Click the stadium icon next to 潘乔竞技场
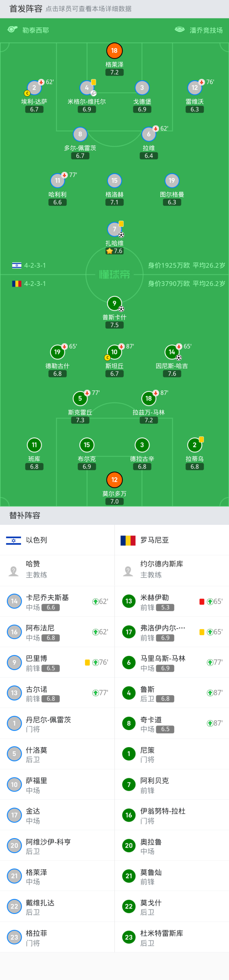The width and height of the screenshot is (229, 980). 180,29
